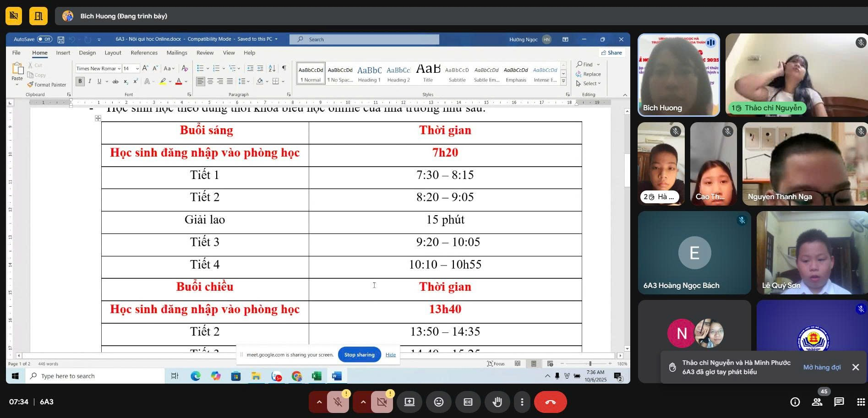Open the Meet chat panel icon
Image resolution: width=868 pixels, height=418 pixels.
(x=839, y=402)
